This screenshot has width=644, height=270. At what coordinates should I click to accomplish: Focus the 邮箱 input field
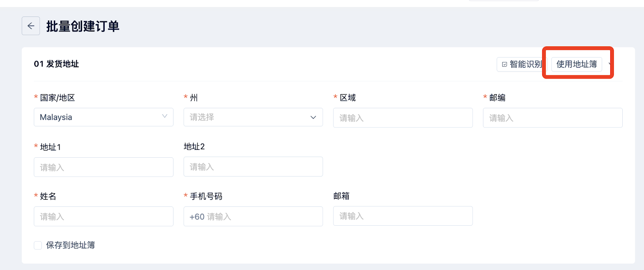pyautogui.click(x=403, y=216)
